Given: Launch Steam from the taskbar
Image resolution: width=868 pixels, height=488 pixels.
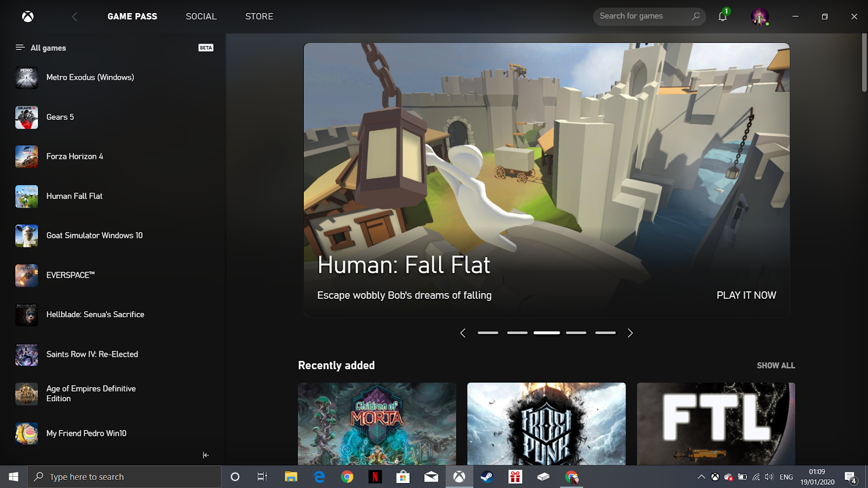Looking at the screenshot, I should [487, 477].
